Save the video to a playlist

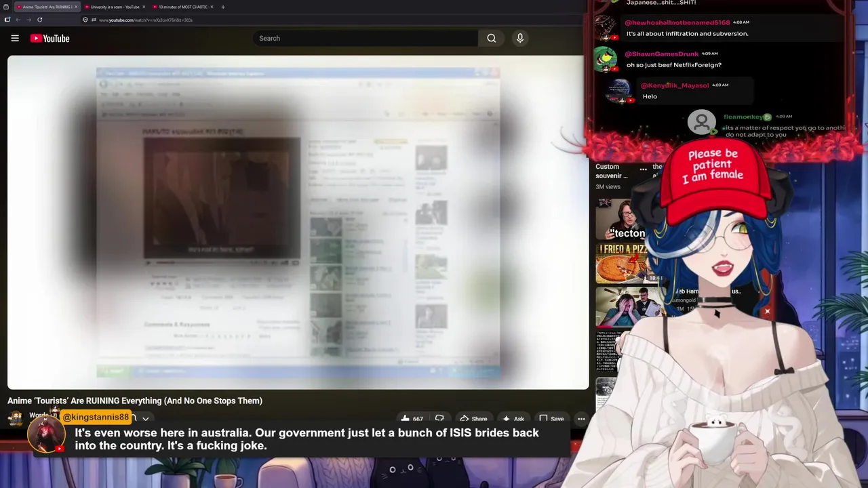(x=551, y=419)
